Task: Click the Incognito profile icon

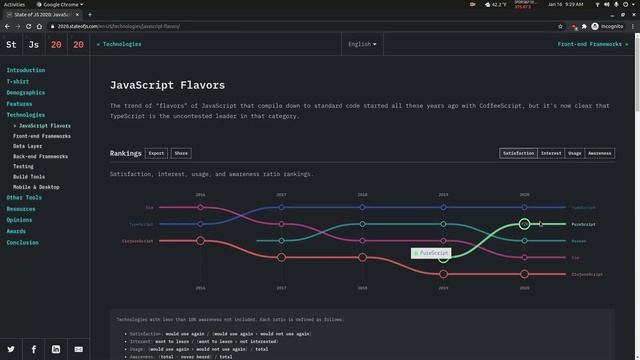Action: pyautogui.click(x=595, y=27)
